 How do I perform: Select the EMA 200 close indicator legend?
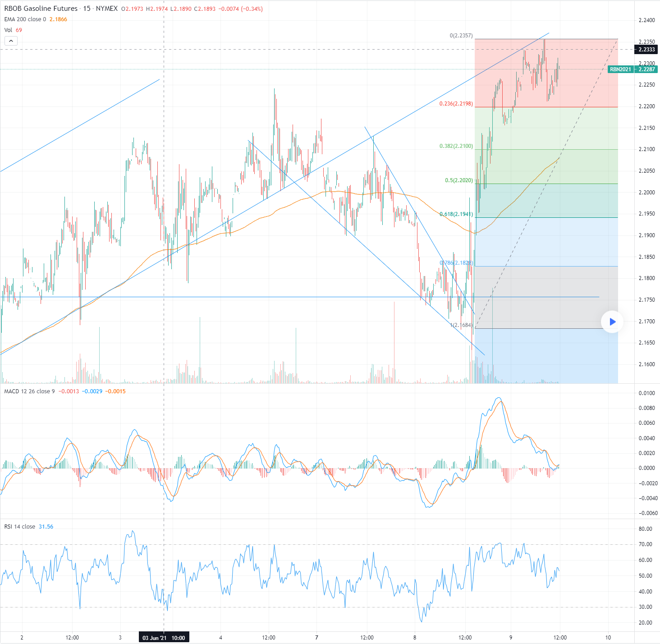click(25, 19)
